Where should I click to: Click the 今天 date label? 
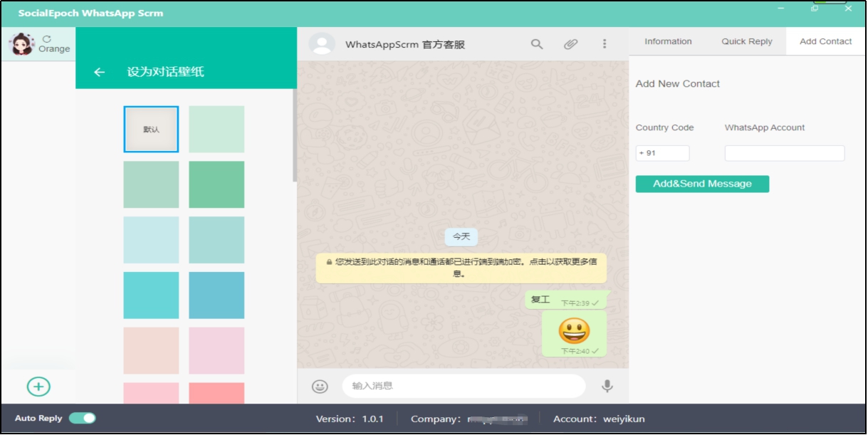pyautogui.click(x=461, y=237)
